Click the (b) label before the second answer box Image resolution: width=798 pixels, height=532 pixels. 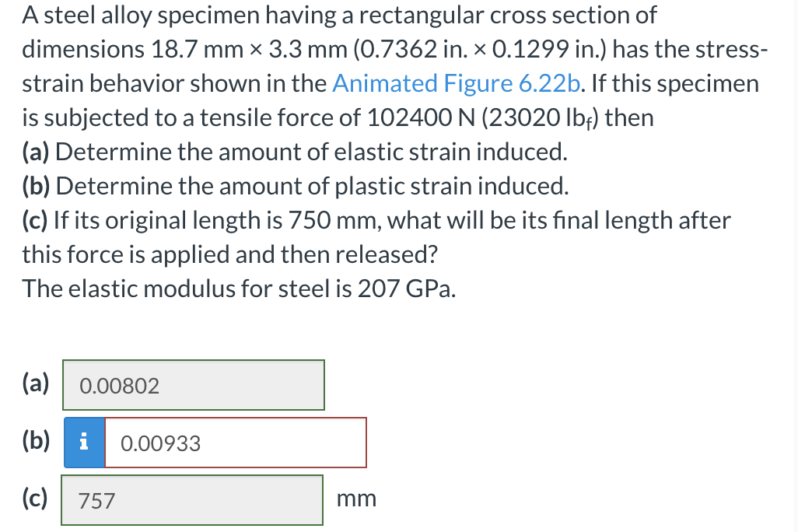pyautogui.click(x=35, y=440)
